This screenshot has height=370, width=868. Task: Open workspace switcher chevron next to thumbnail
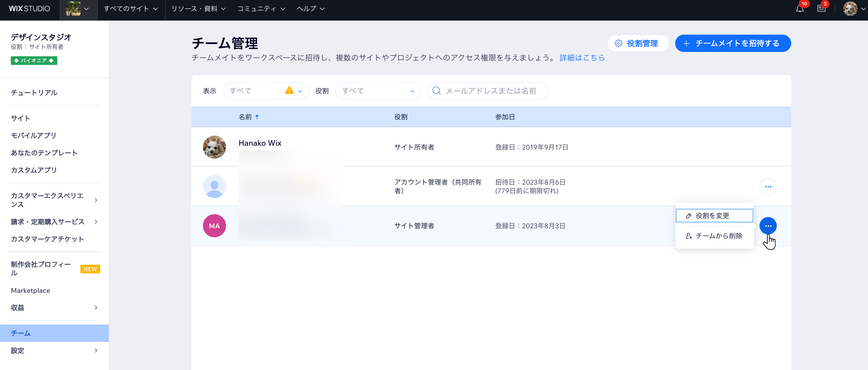coord(86,9)
